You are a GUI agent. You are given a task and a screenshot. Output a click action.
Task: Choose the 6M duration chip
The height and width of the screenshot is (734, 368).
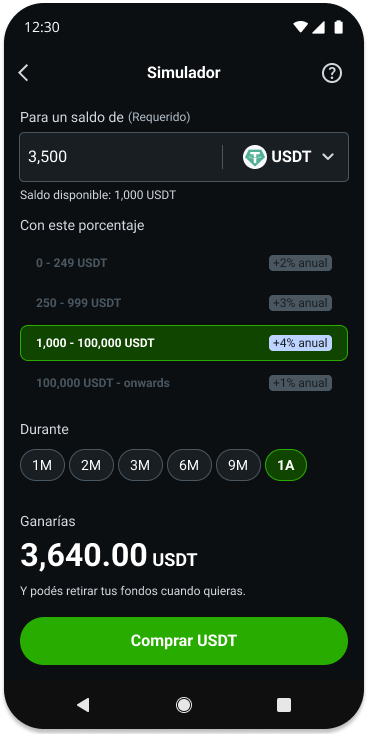tap(189, 465)
